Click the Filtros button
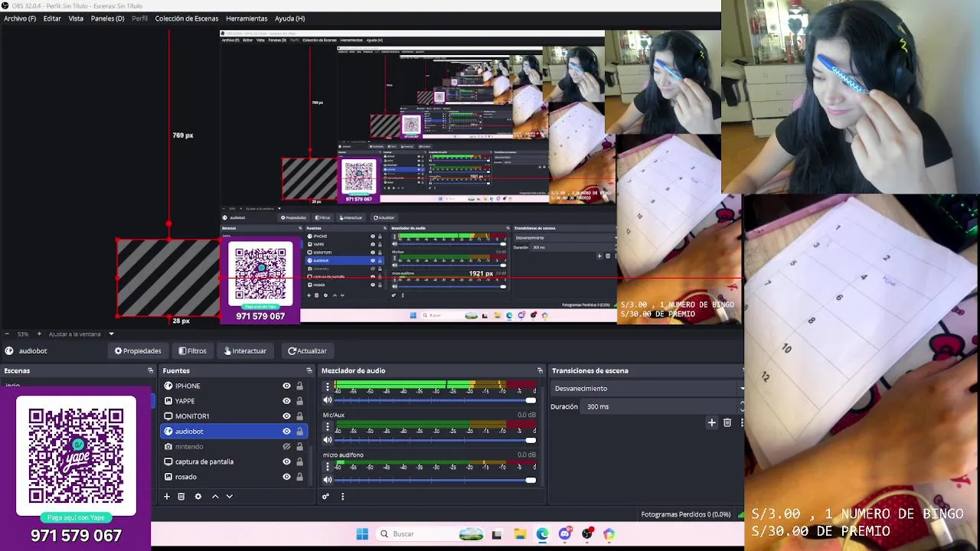Screen dimensions: 980x551 192,351
